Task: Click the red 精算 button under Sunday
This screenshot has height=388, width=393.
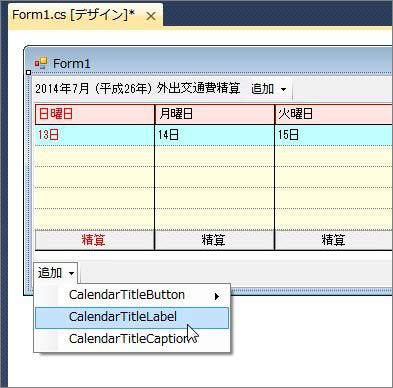Action: pos(95,240)
